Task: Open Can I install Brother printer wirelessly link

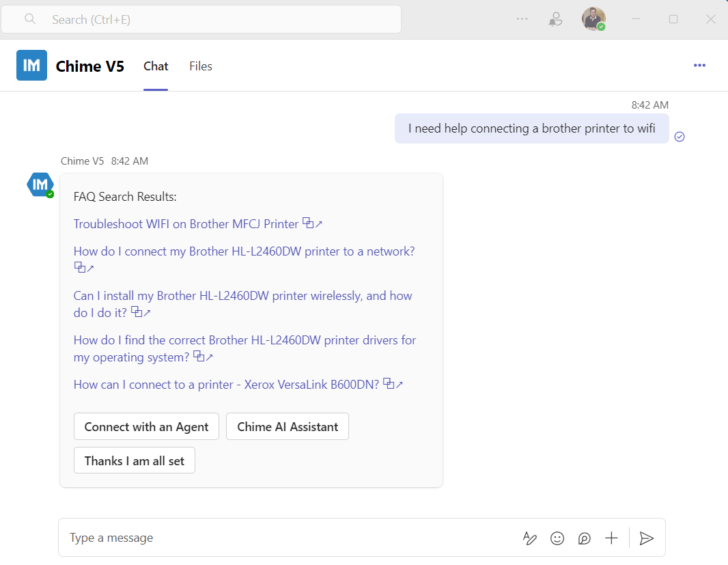Action: [242, 304]
